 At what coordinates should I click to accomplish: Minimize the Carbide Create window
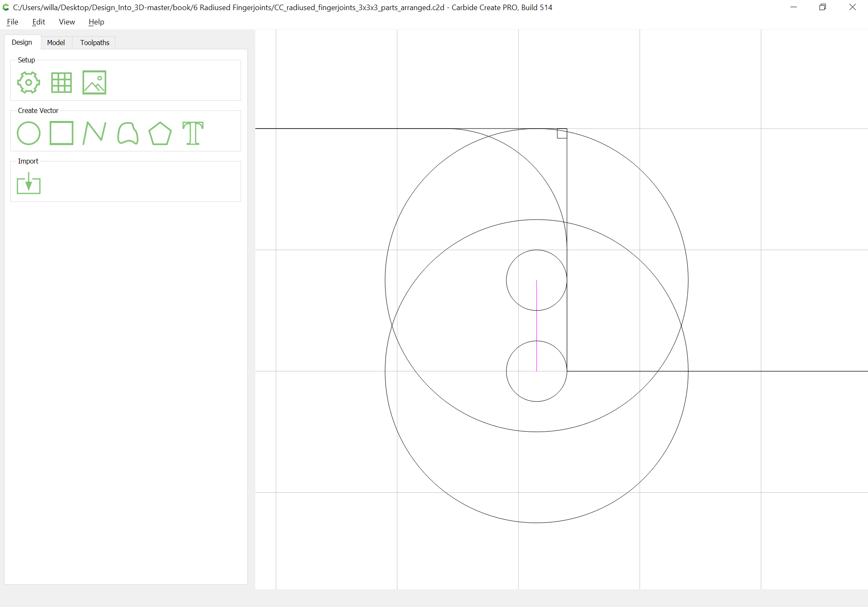[794, 7]
